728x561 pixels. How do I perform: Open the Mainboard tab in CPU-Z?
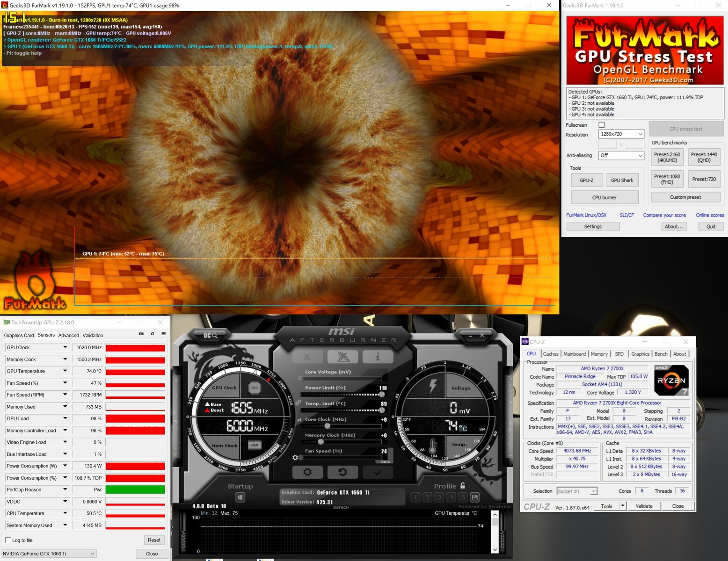click(x=575, y=354)
